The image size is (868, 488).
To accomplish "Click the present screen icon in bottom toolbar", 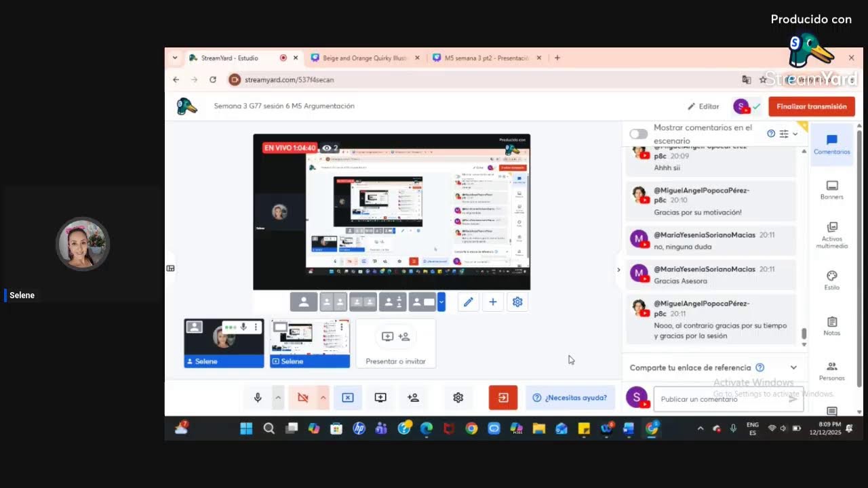I will [380, 398].
